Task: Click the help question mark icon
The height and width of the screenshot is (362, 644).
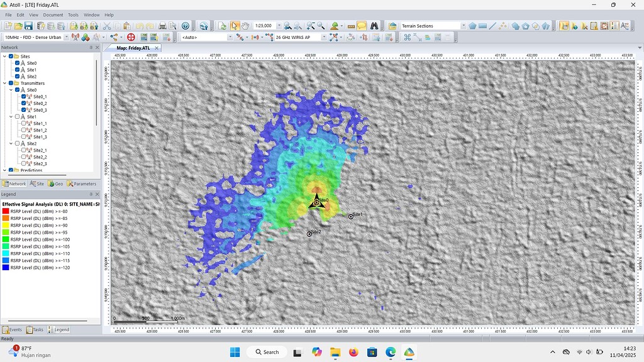Action: (x=186, y=26)
